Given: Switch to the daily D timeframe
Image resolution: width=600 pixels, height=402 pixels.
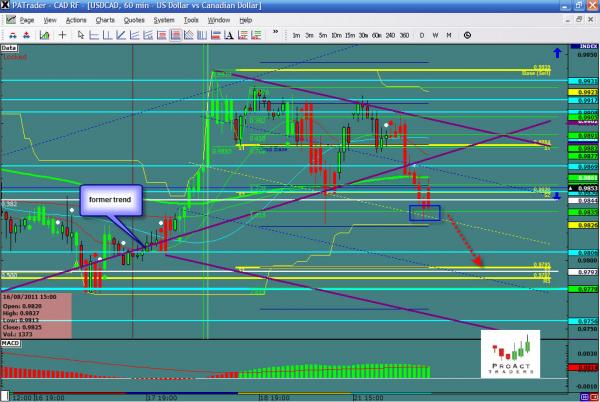Looking at the screenshot, I should pos(422,35).
